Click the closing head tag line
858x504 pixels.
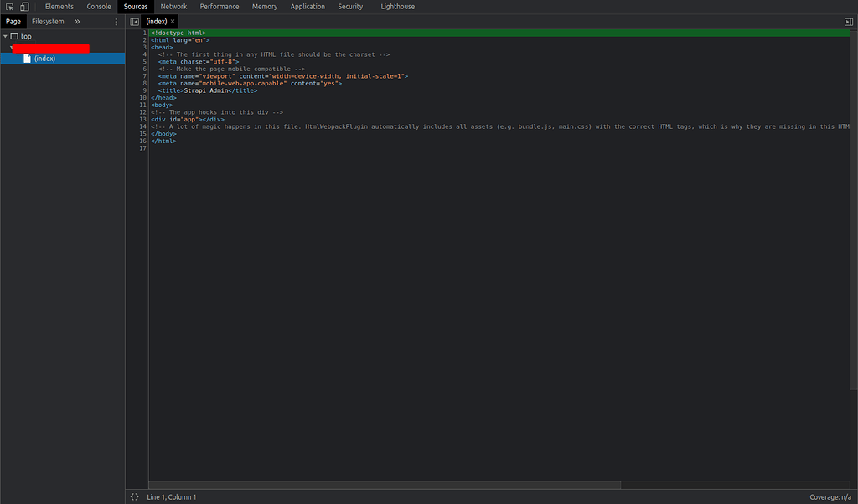pos(163,98)
